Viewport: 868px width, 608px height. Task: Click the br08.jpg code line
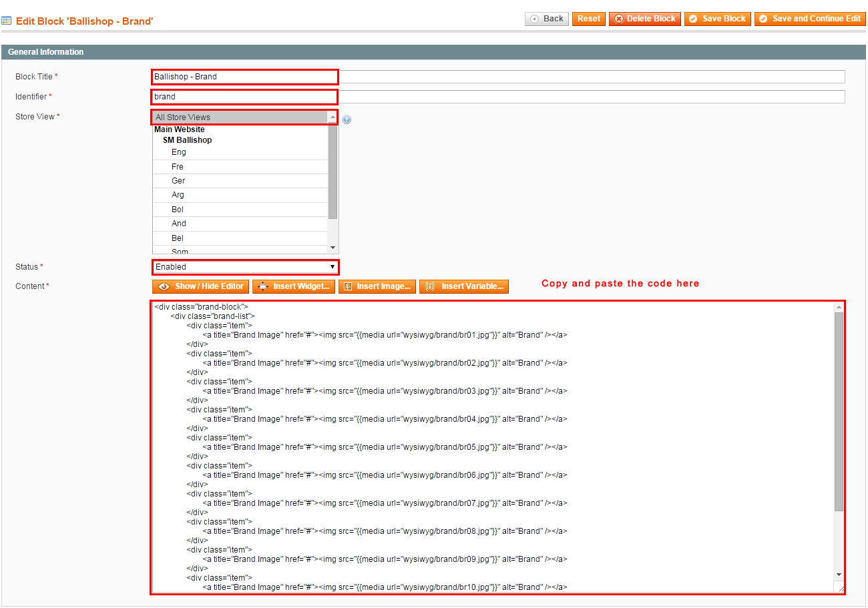pos(385,531)
